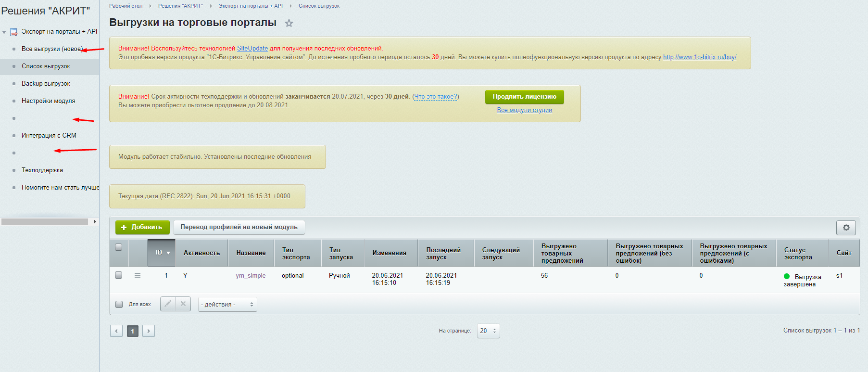The width and height of the screenshot is (868, 372).
Task: Go to previous page arrow
Action: click(x=116, y=331)
